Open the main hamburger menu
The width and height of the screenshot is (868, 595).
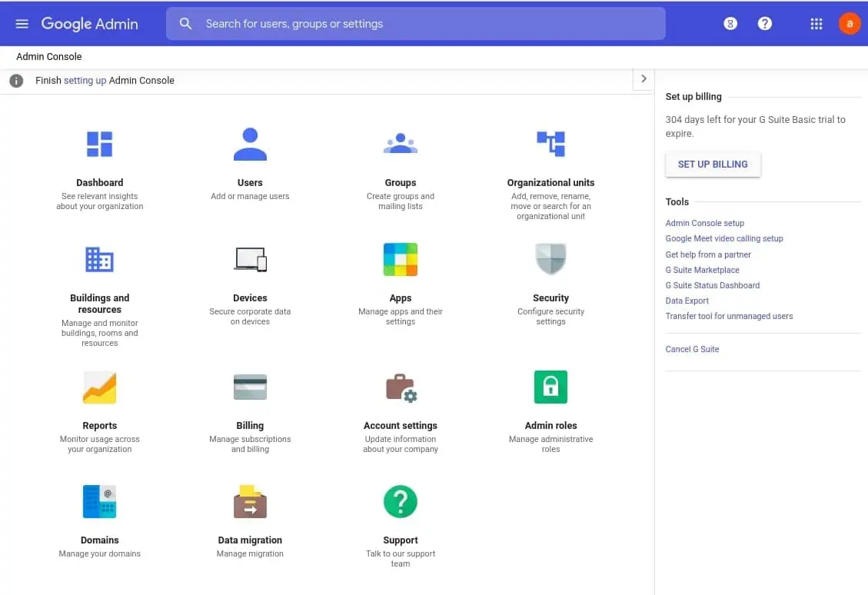click(x=22, y=24)
